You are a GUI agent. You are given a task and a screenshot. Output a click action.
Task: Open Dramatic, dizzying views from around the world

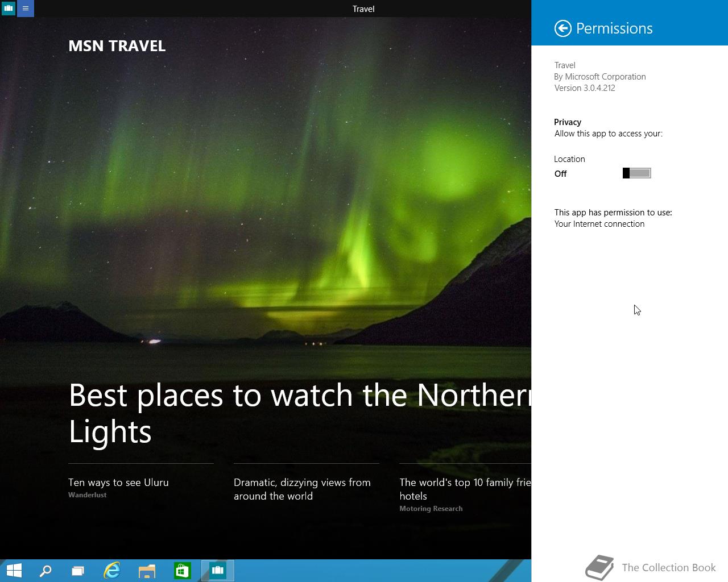pyautogui.click(x=302, y=489)
